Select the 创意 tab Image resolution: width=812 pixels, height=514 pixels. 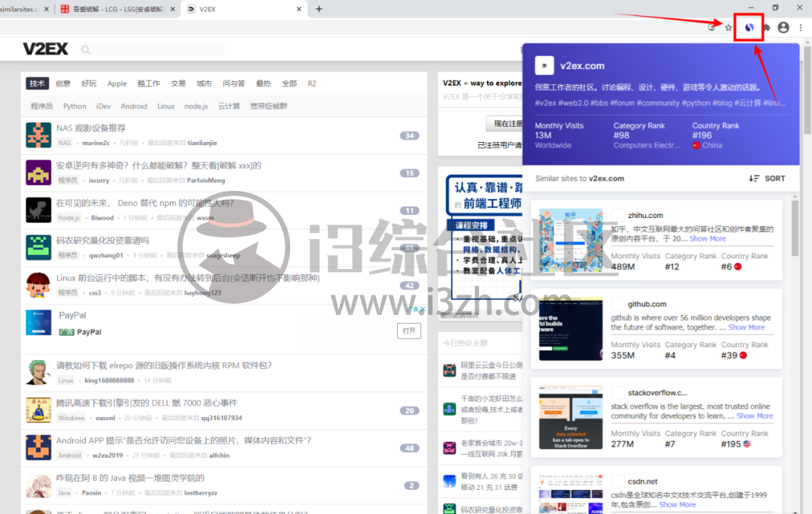(x=63, y=83)
